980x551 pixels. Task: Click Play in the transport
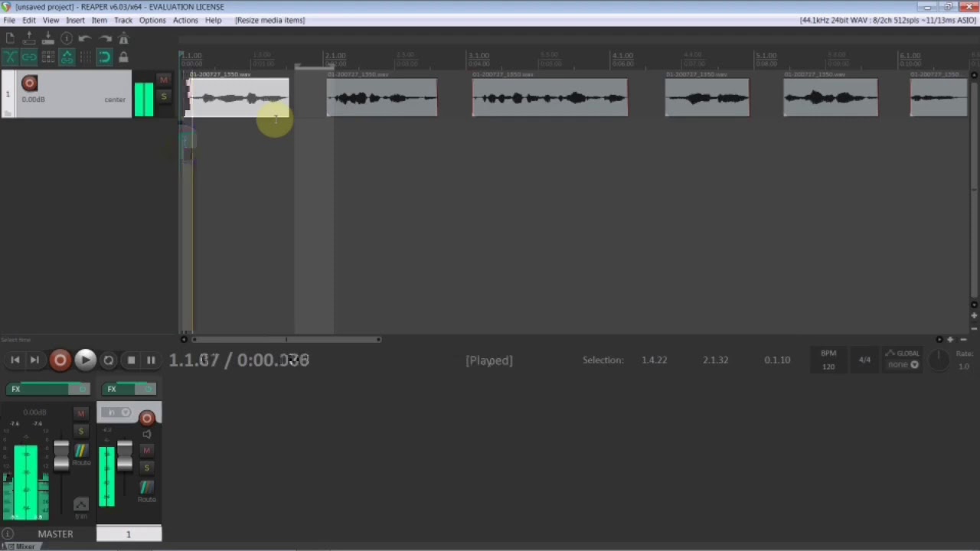[x=85, y=360]
